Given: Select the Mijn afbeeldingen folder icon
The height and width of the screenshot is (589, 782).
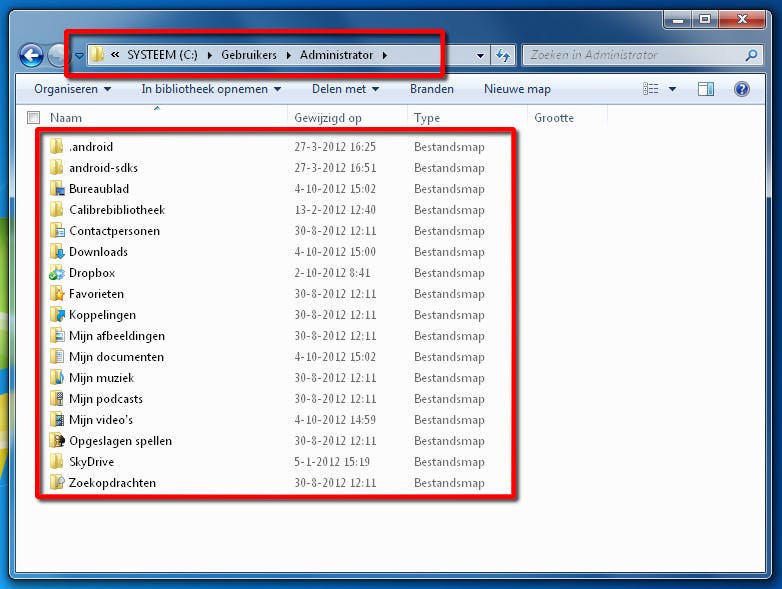Looking at the screenshot, I should tap(57, 336).
